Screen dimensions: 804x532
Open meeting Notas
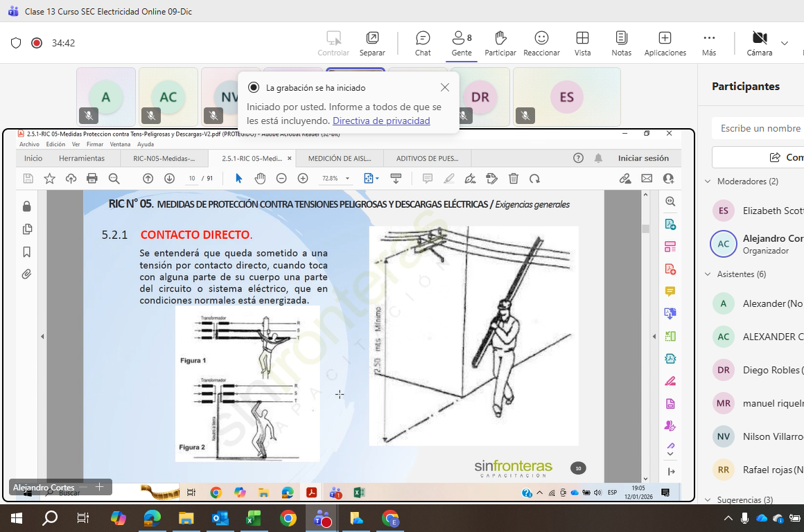point(621,43)
